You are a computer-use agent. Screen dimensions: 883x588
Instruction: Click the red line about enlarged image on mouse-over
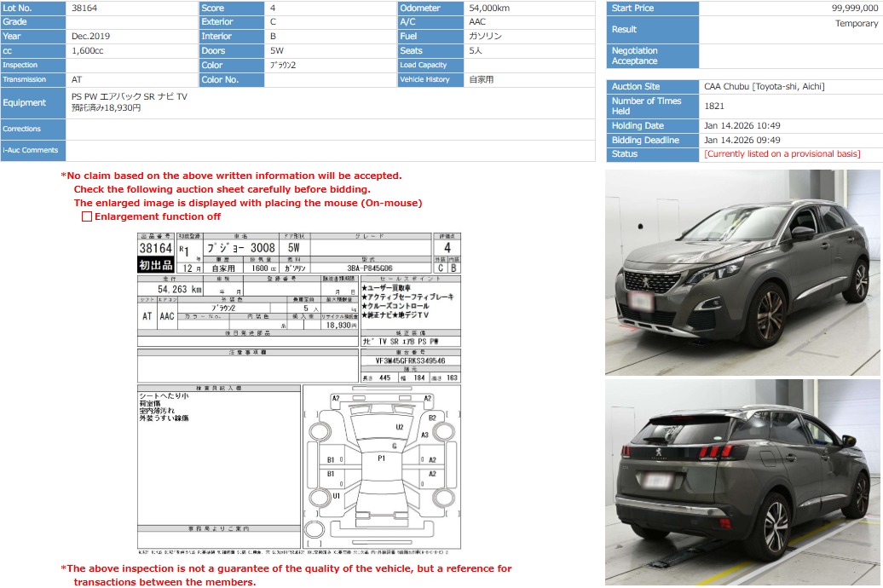coord(248,203)
